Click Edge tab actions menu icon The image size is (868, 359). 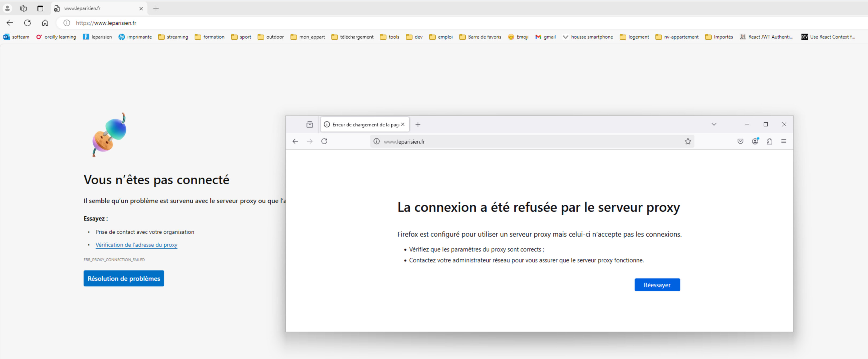point(40,9)
